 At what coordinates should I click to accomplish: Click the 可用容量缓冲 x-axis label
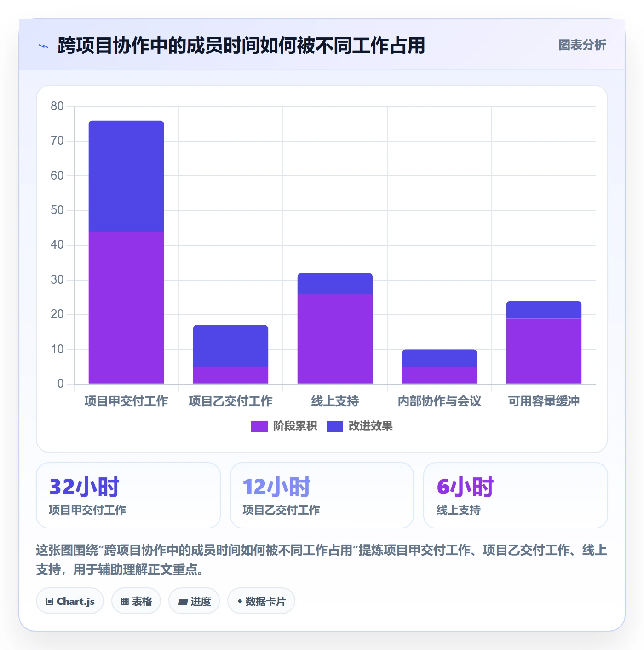544,401
